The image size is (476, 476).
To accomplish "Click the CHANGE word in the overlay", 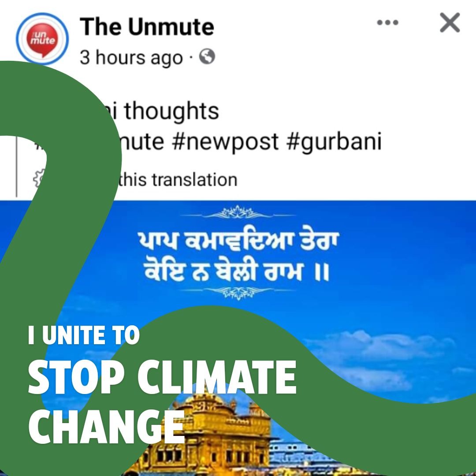I will [107, 426].
